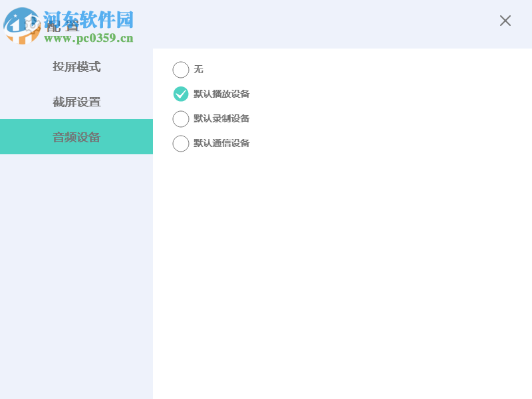
Task: Click the 默认通信设备 label text
Action: [x=221, y=144]
